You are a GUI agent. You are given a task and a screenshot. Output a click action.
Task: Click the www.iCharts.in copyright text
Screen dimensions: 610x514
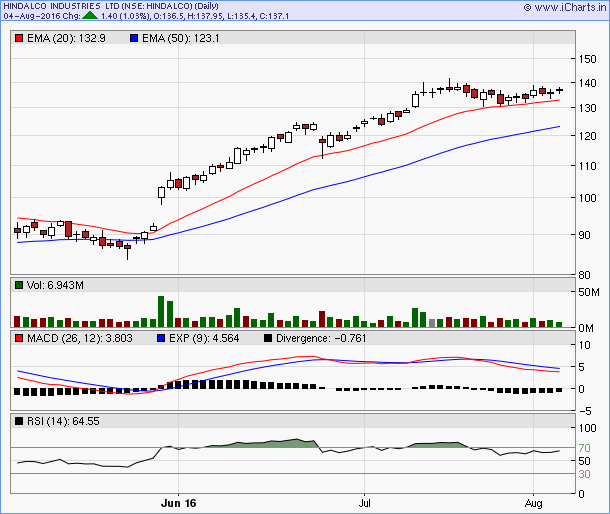(x=565, y=7)
